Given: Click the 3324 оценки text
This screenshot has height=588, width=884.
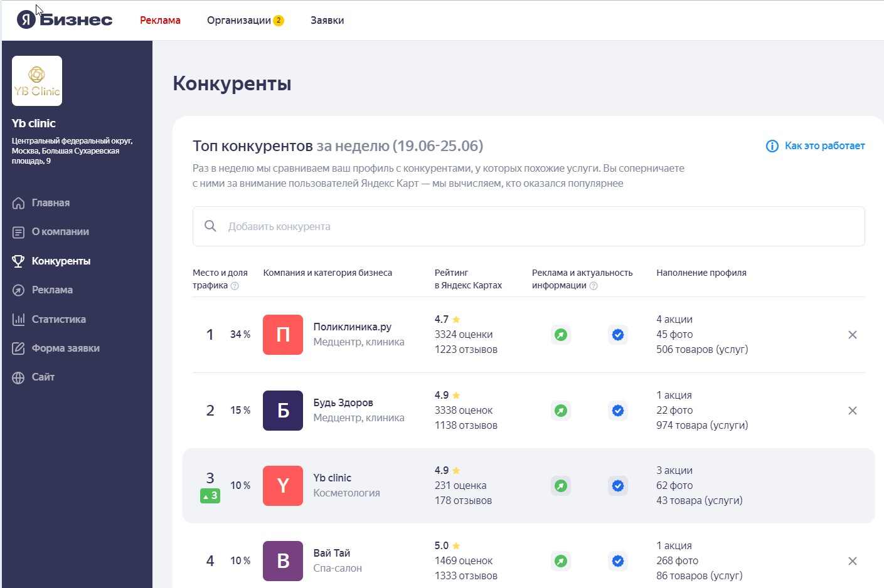Looking at the screenshot, I should [x=464, y=334].
